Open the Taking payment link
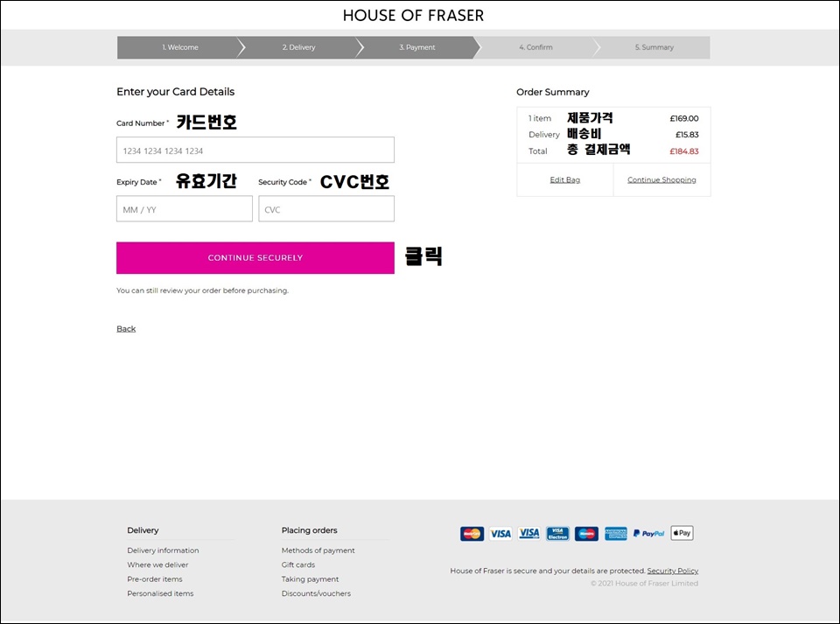 pyautogui.click(x=310, y=579)
